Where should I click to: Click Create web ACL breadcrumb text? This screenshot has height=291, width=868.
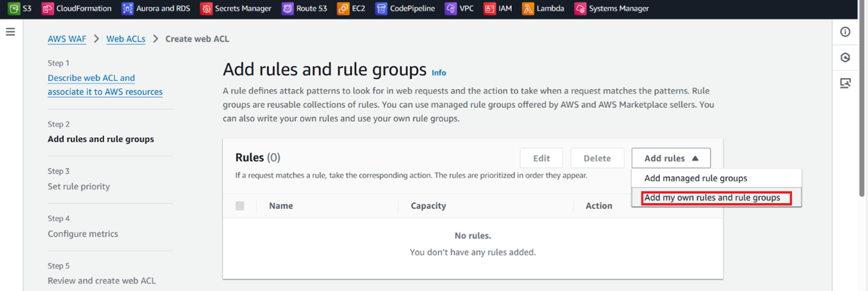click(x=197, y=39)
